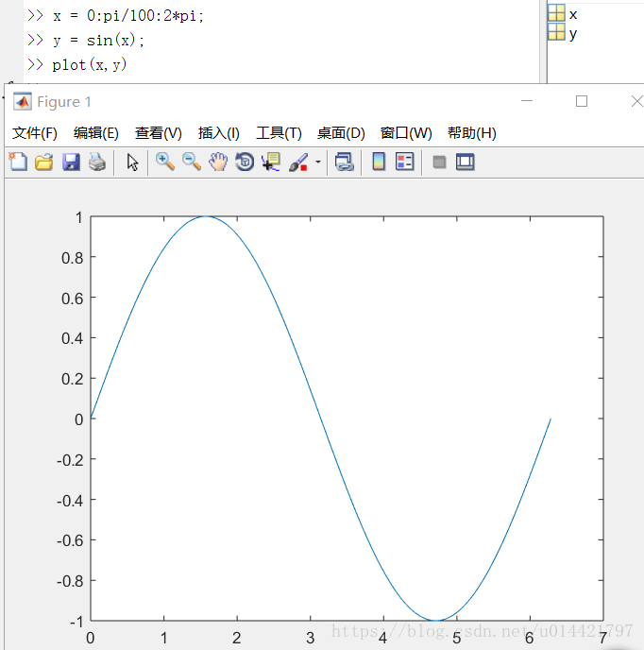Image resolution: width=644 pixels, height=650 pixels.
Task: Insert a legend using the toolbar icon
Action: click(404, 162)
